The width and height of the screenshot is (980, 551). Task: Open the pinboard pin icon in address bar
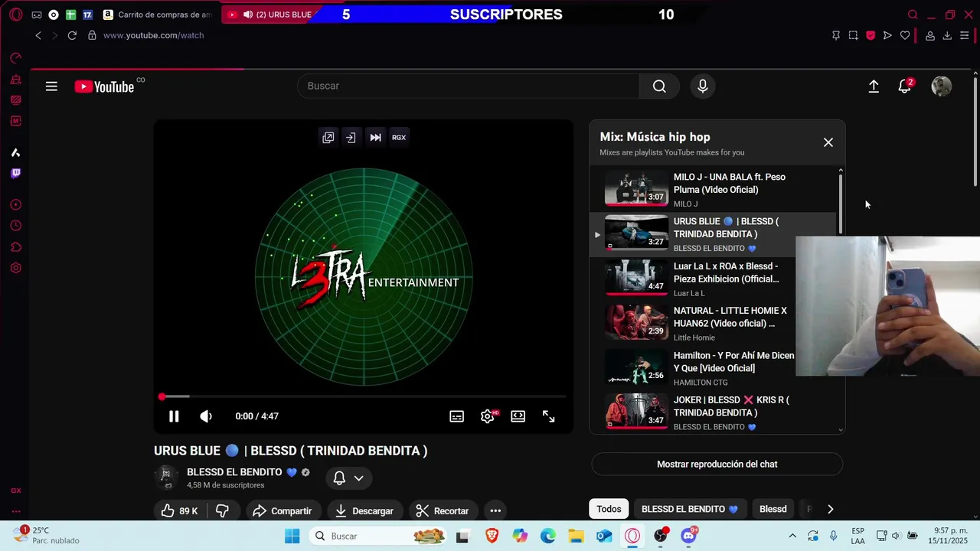pyautogui.click(x=836, y=35)
